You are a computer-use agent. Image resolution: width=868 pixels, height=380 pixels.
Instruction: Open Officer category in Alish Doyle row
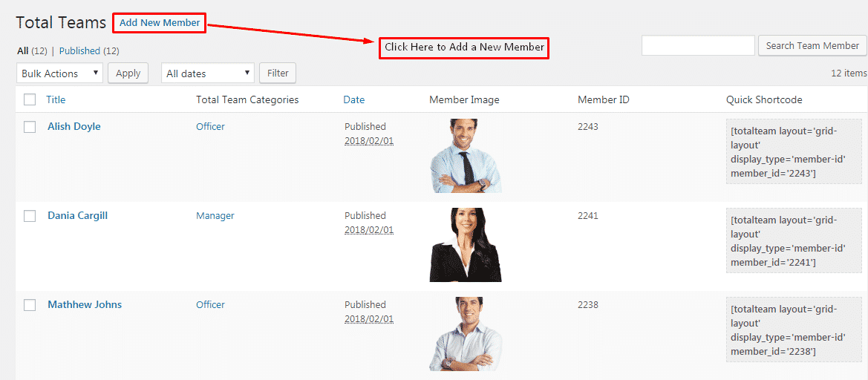(x=210, y=126)
